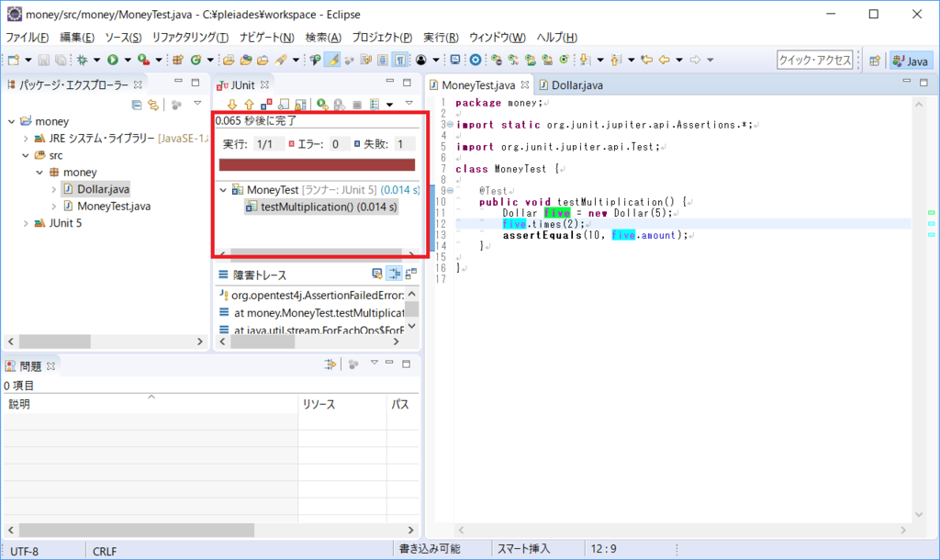Expand JRE システム・ライブラリー node
Image resolution: width=940 pixels, height=560 pixels.
[25, 139]
